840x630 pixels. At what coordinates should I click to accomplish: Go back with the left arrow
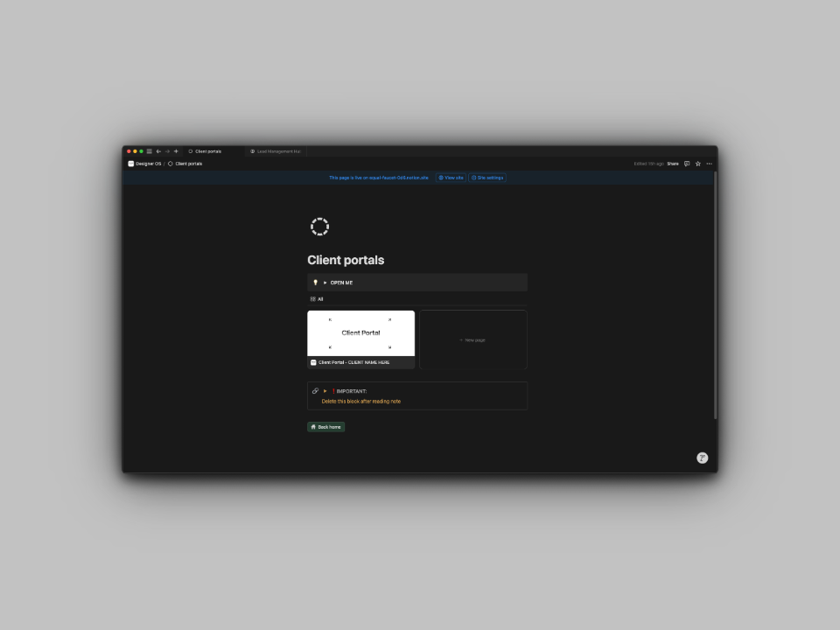click(x=158, y=151)
